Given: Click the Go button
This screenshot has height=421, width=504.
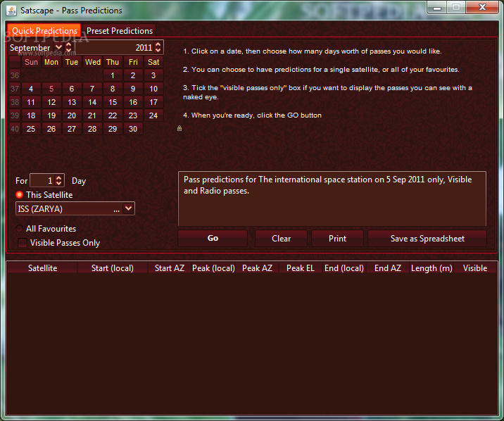Looking at the screenshot, I should click(213, 239).
